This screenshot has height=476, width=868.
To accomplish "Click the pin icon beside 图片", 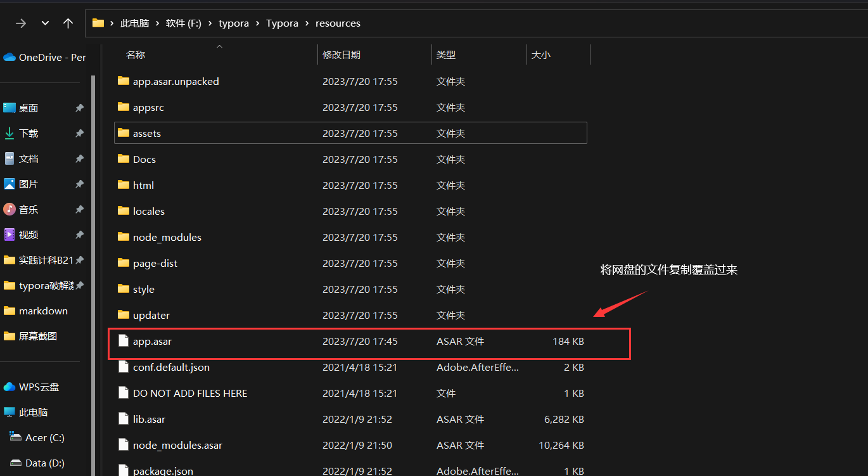I will pyautogui.click(x=79, y=184).
